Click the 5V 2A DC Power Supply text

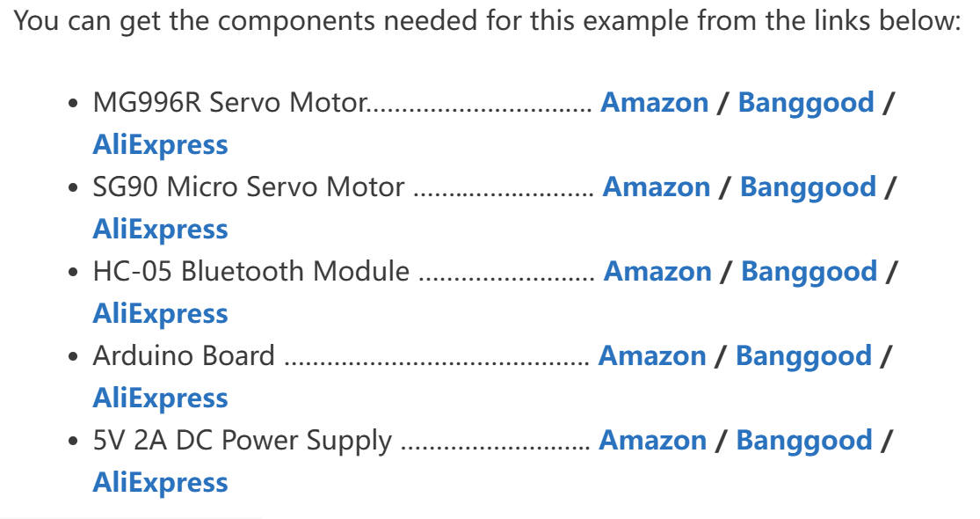click(243, 442)
